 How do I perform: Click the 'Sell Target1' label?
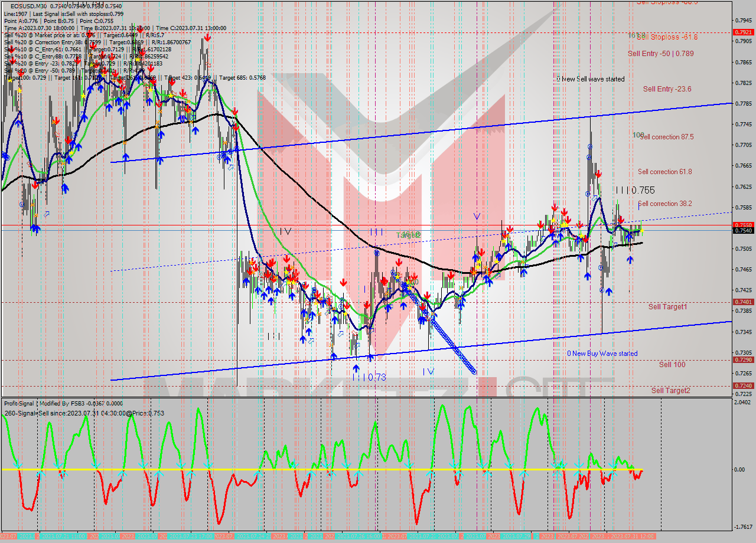click(x=667, y=307)
